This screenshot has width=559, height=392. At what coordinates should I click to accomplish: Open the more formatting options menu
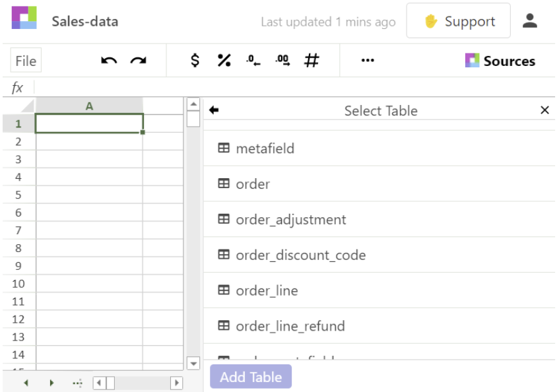pos(367,61)
